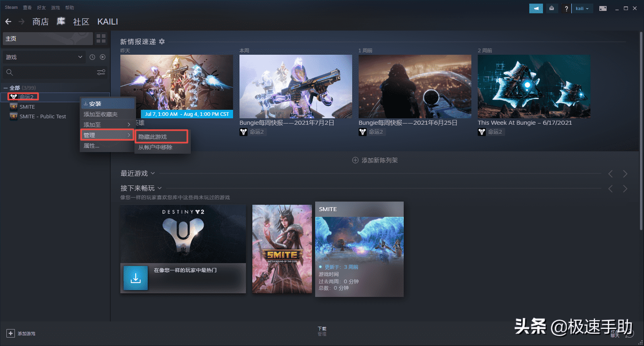Select 命运2 in the game list
Screen dimensions: 644x346
[56, 97]
